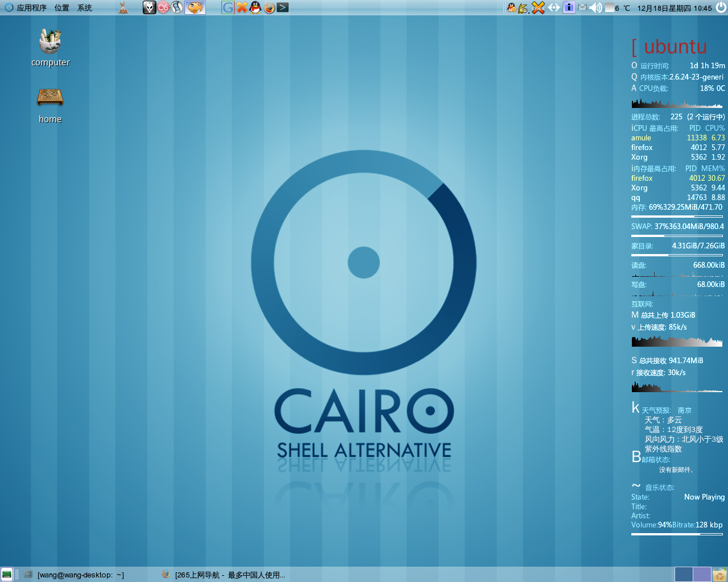Open the terminal launcher in top panel
The width and height of the screenshot is (728, 582).
[283, 7]
